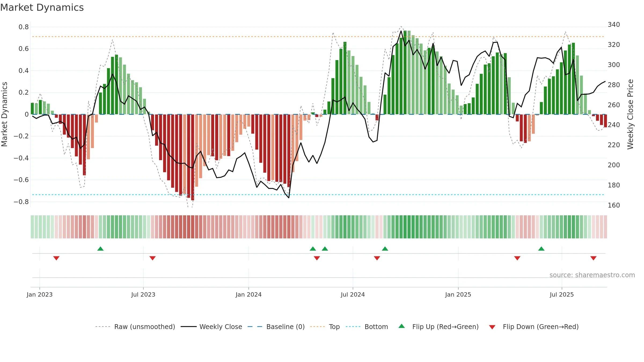Click the −0.8 left axis tick label
Viewport: 644px width, 362px height.
(x=21, y=202)
